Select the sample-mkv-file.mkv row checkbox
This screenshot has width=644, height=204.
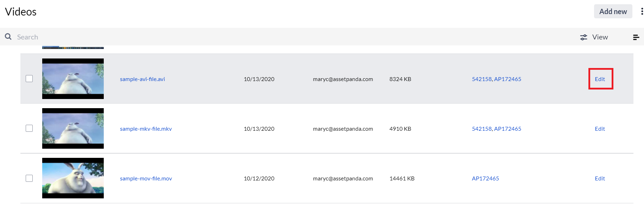coord(29,128)
